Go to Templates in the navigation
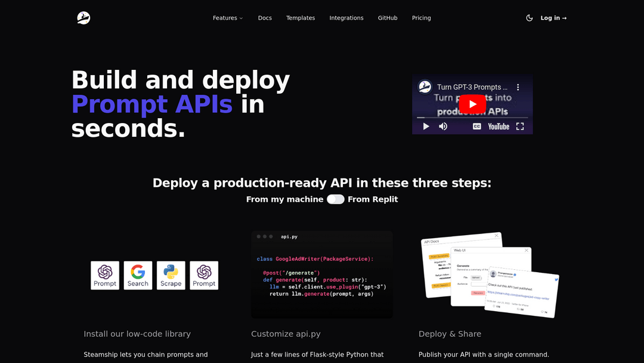 point(301,18)
